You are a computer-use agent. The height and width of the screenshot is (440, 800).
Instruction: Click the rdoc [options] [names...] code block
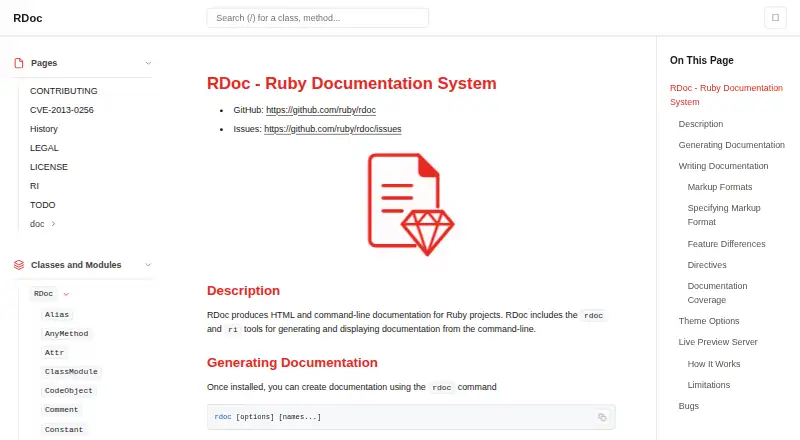(411, 417)
